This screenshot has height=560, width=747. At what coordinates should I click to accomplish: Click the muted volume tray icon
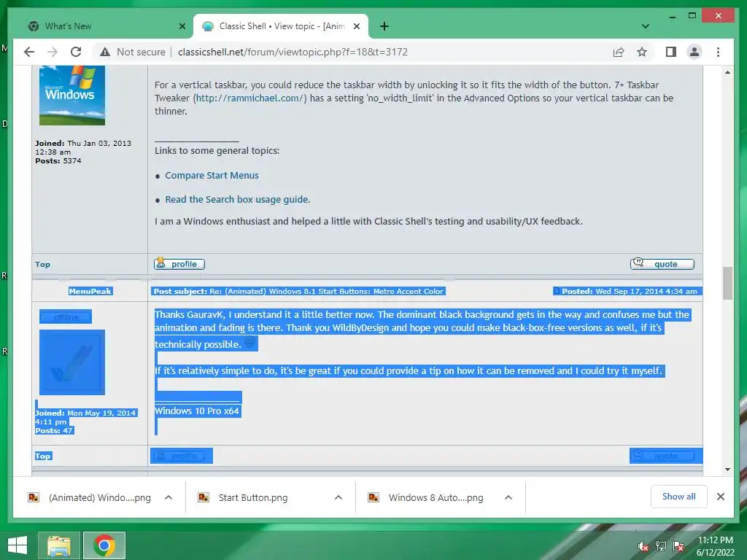(643, 547)
